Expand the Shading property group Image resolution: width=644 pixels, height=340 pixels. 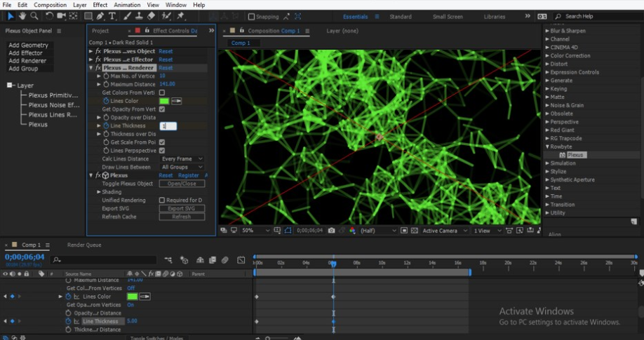tap(99, 192)
